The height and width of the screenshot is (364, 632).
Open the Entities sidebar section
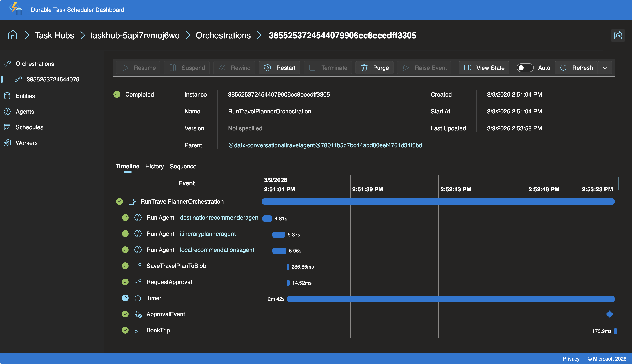(25, 96)
